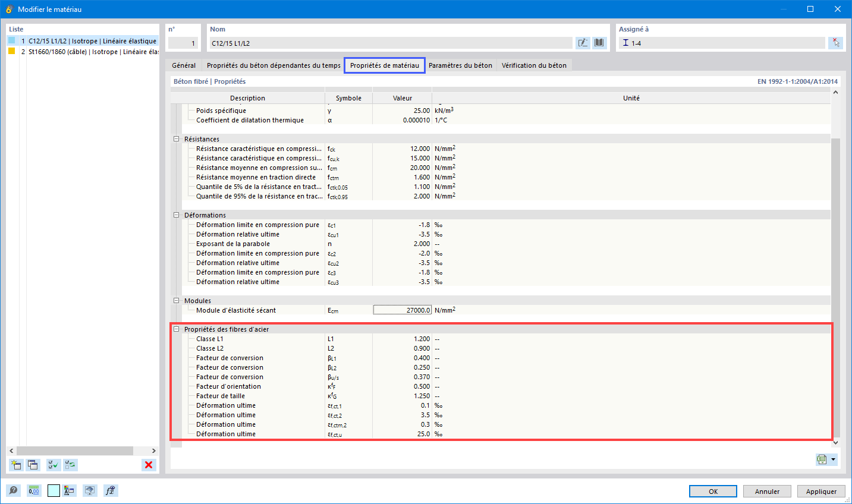852x504 pixels.
Task: Check all with double checkmark icon
Action: pos(54,465)
